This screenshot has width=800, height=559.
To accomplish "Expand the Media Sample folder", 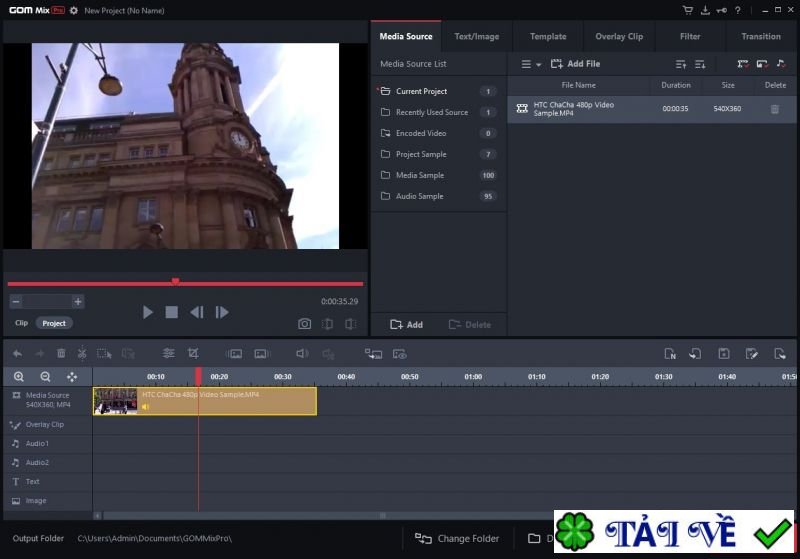I will 419,175.
